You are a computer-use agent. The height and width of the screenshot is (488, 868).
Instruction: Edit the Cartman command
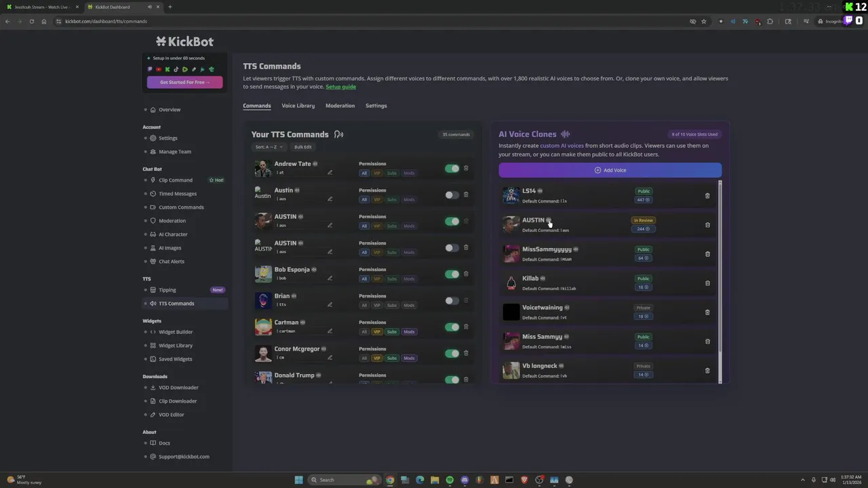[330, 331]
